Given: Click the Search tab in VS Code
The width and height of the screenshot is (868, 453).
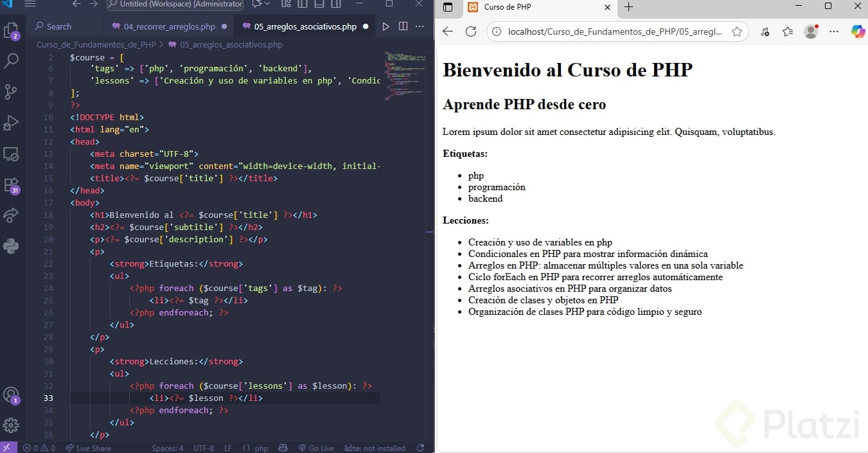Looking at the screenshot, I should tap(64, 27).
